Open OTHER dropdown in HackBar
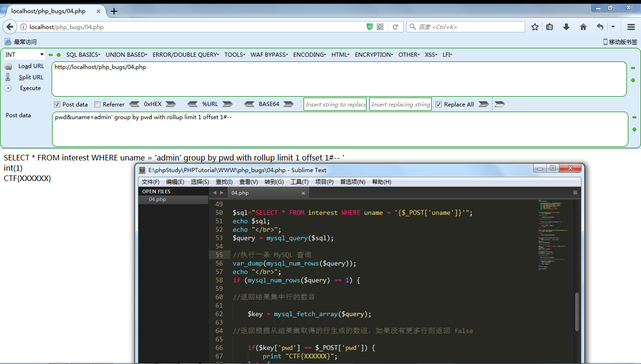Screen dimensions: 641x364 409,55
